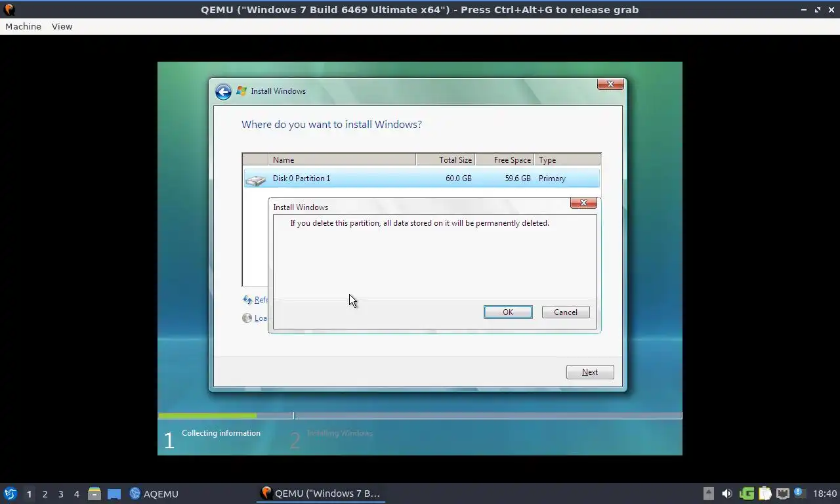This screenshot has width=840, height=504.
Task: Click the clipboard tray icon
Action: click(765, 493)
